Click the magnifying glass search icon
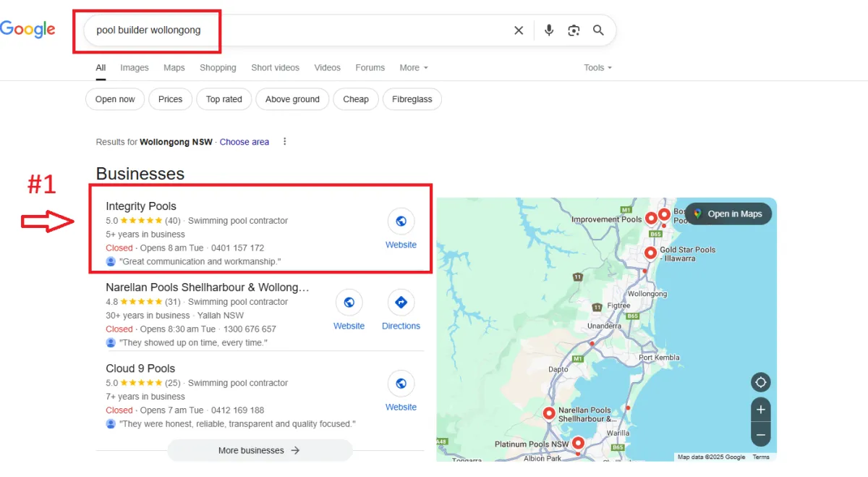The image size is (868, 477). (x=598, y=30)
